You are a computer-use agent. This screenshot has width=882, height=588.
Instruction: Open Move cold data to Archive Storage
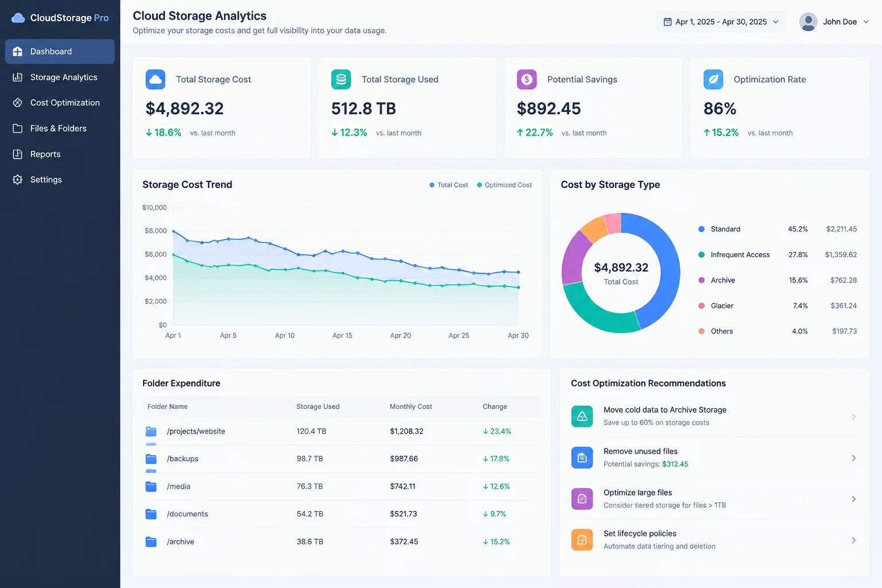[714, 416]
